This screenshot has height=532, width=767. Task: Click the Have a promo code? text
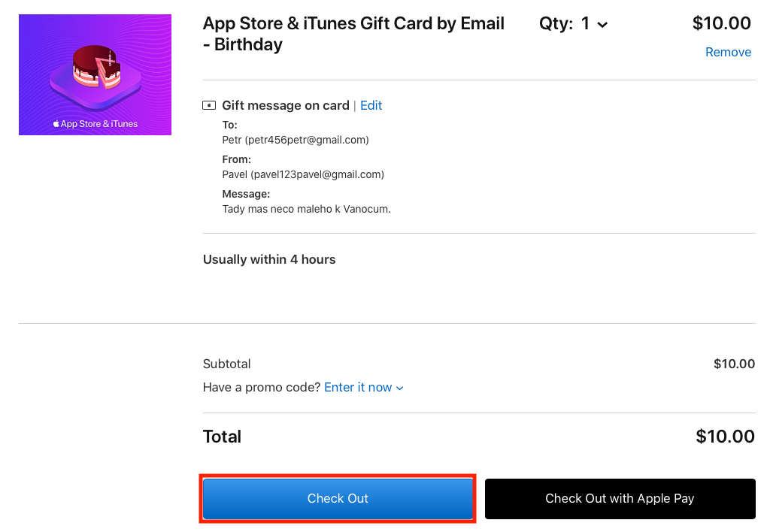262,387
